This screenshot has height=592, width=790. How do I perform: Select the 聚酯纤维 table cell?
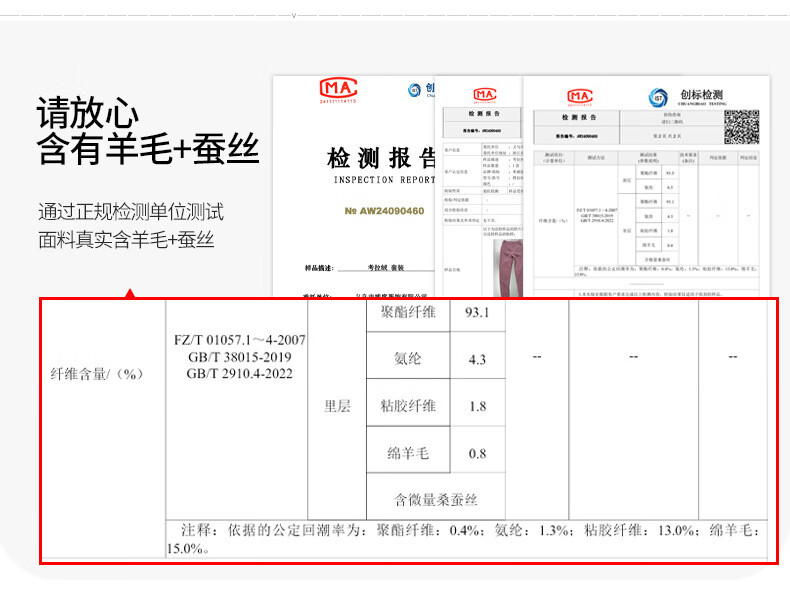(x=408, y=314)
